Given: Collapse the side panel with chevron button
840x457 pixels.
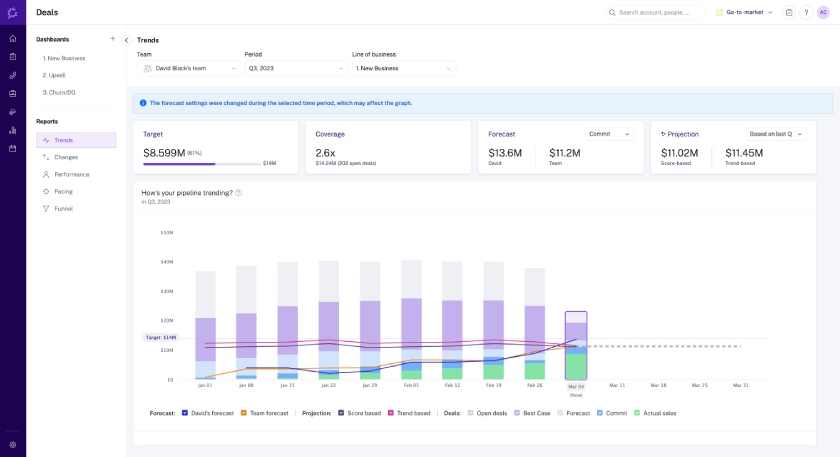Looking at the screenshot, I should pyautogui.click(x=126, y=40).
